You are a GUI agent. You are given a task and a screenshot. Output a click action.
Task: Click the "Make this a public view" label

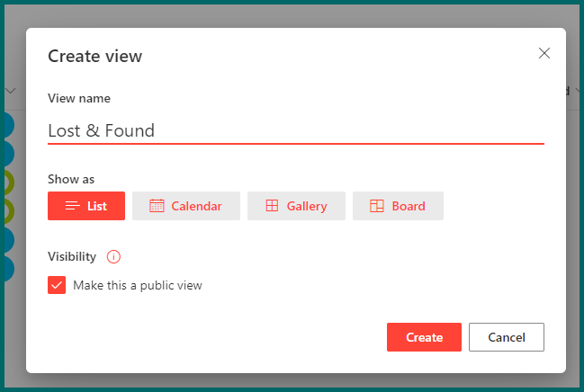138,285
